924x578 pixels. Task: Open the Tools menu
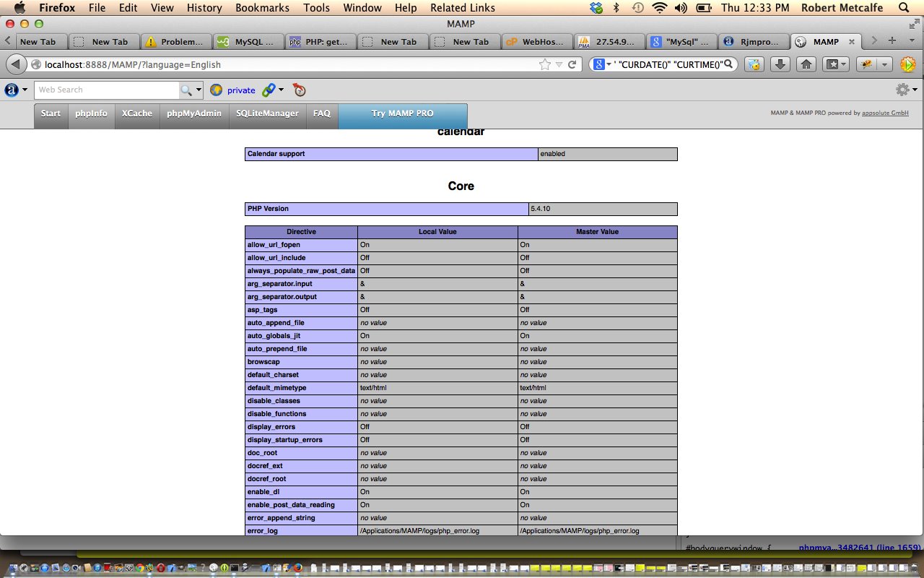pos(316,8)
